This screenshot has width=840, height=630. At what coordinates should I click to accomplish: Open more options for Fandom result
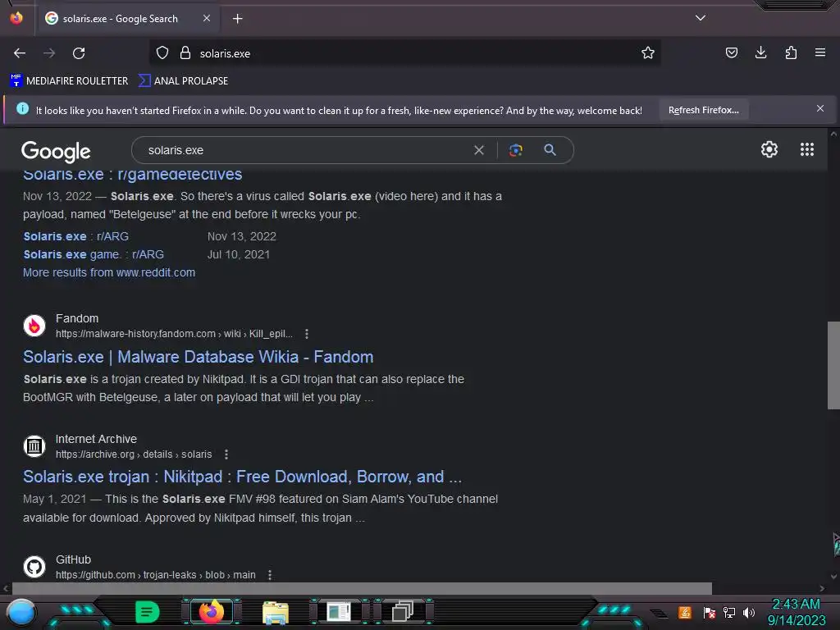click(x=307, y=334)
